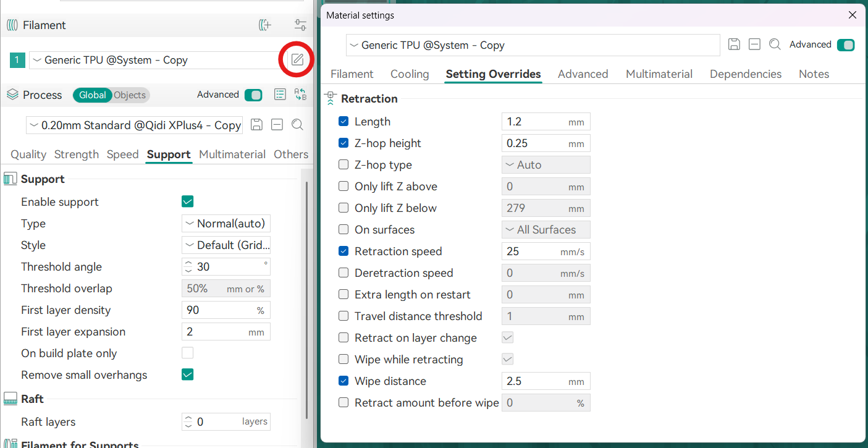The width and height of the screenshot is (868, 448).
Task: Open the Others process tab
Action: (291, 154)
